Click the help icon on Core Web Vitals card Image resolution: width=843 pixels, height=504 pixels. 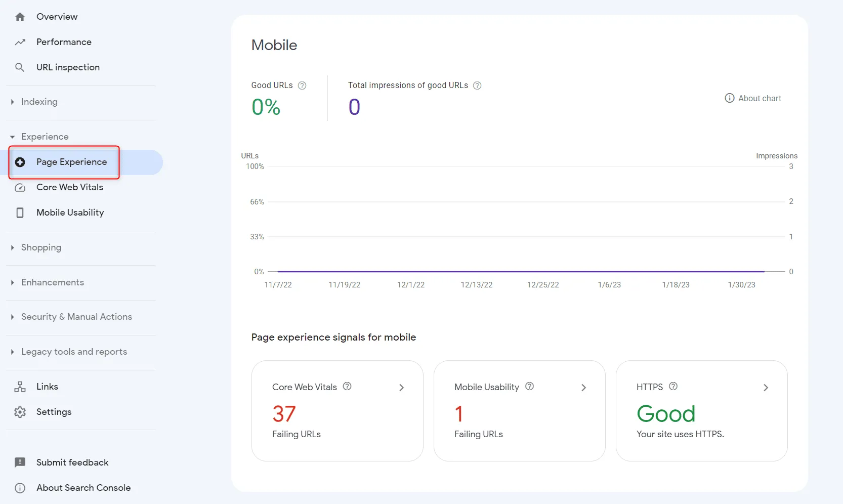(x=347, y=386)
